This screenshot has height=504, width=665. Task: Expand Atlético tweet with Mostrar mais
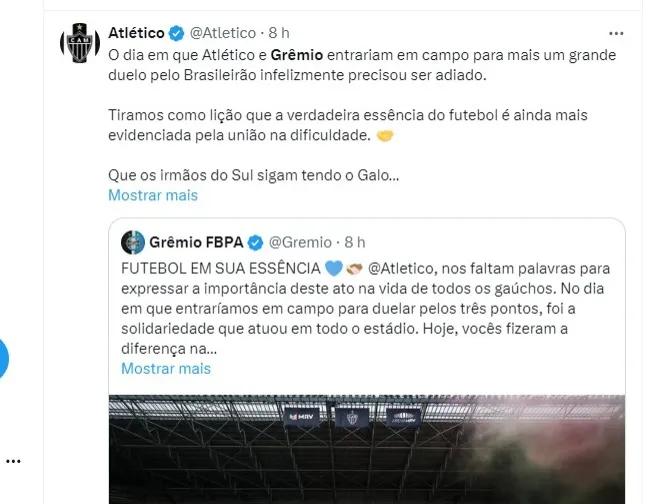pos(153,195)
